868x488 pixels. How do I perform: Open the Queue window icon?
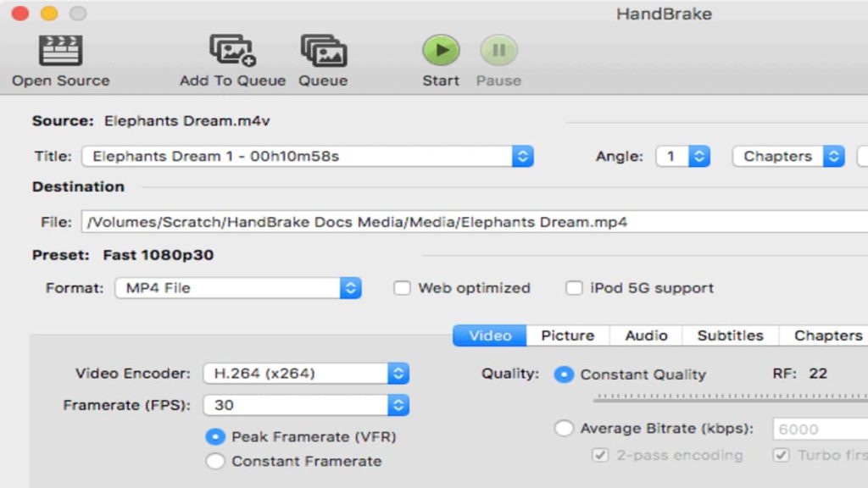point(324,50)
